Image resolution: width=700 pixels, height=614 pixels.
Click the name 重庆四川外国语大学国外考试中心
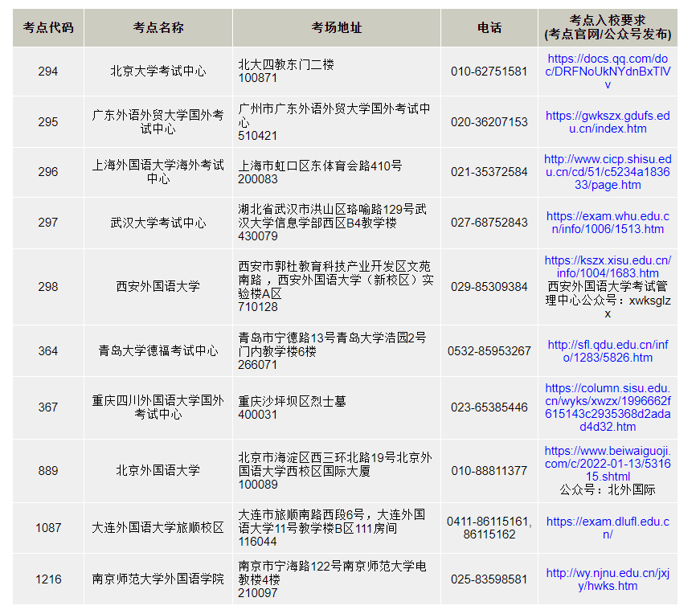tap(158, 407)
